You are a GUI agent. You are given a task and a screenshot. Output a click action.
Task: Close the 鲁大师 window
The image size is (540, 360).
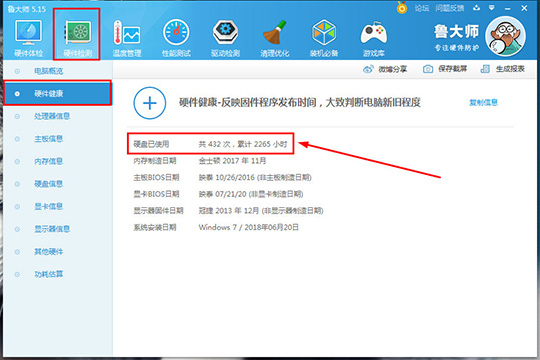pos(524,8)
